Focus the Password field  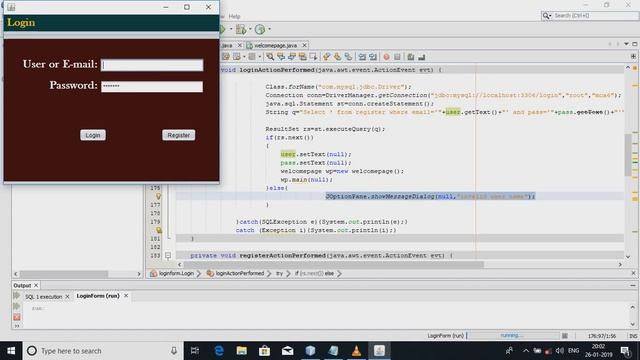(152, 87)
